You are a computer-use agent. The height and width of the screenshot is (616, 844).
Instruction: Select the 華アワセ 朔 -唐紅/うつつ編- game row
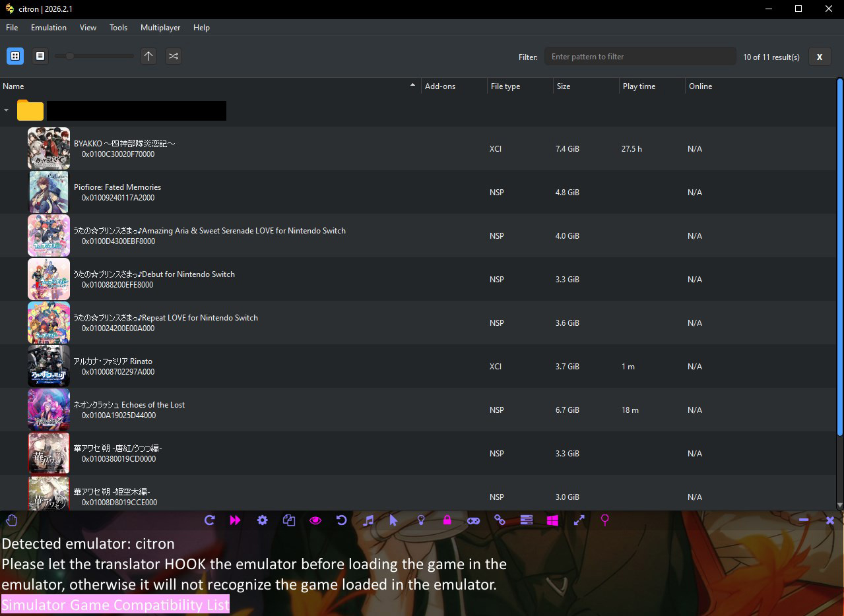click(418, 453)
